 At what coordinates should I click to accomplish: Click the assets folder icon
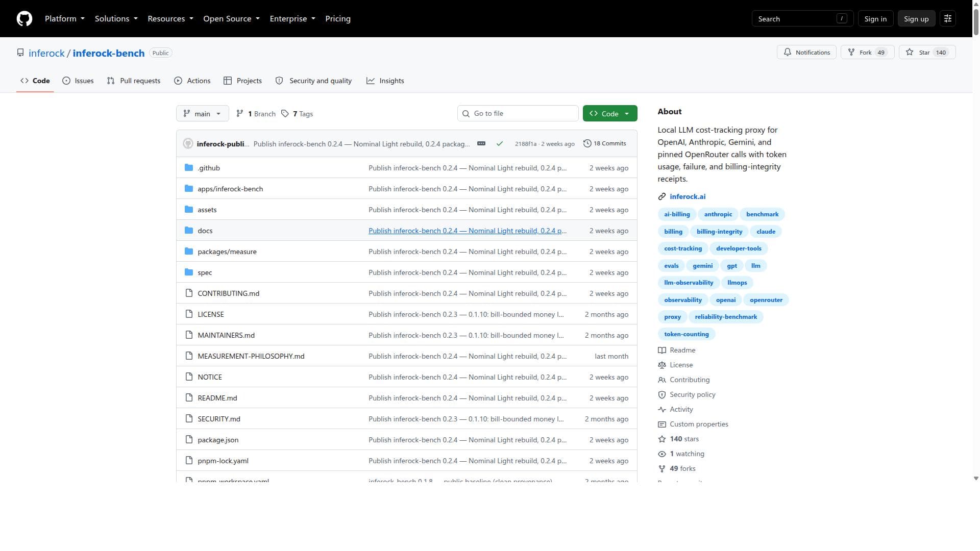pyautogui.click(x=189, y=210)
